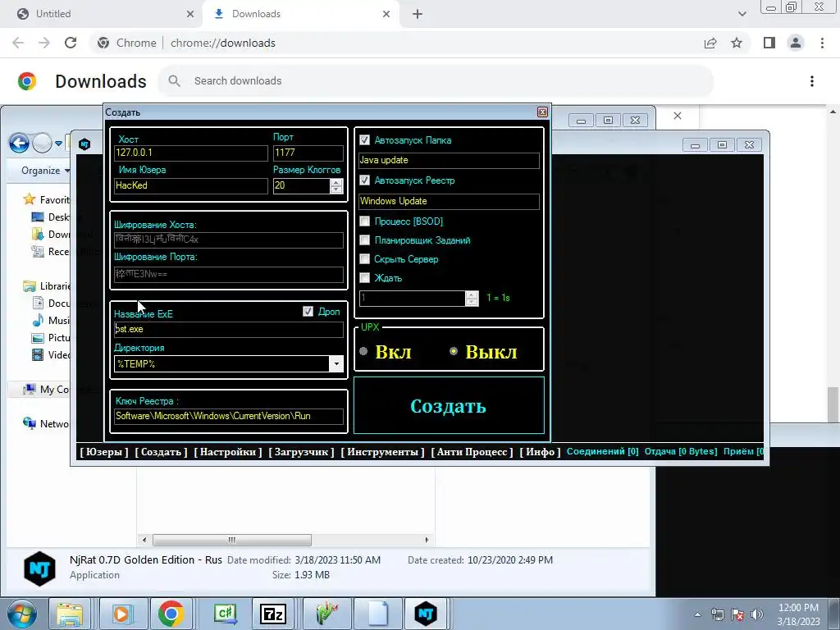Open the 7z taskbar icon

[272, 614]
